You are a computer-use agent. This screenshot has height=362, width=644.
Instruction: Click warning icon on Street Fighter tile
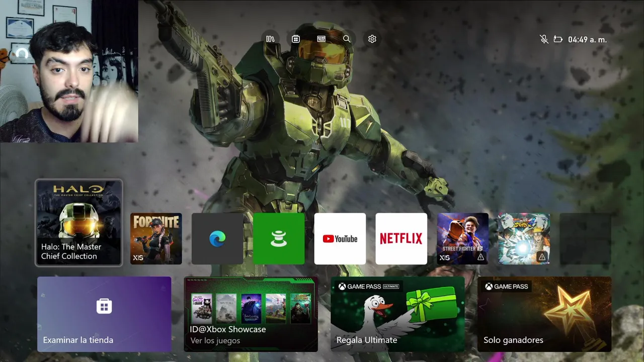480,257
